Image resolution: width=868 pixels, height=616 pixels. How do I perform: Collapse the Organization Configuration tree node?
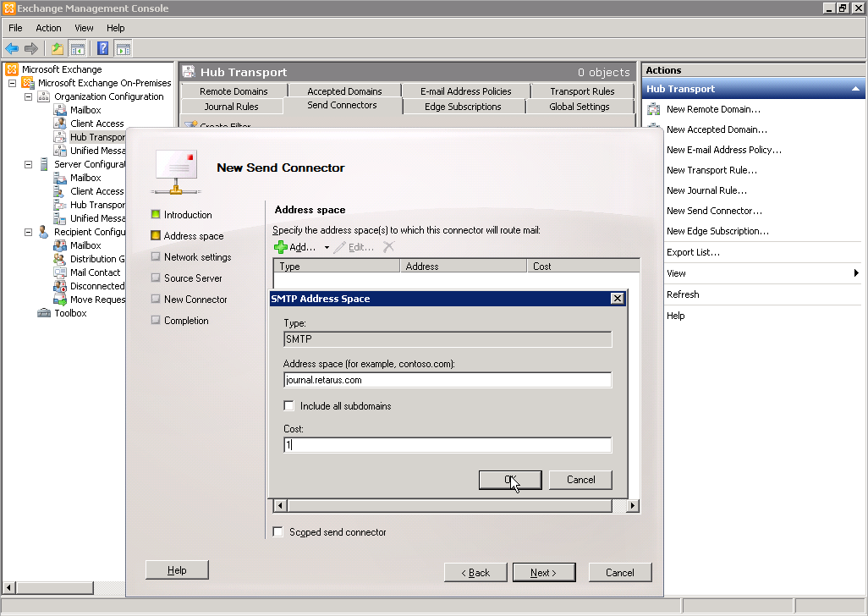coord(28,96)
